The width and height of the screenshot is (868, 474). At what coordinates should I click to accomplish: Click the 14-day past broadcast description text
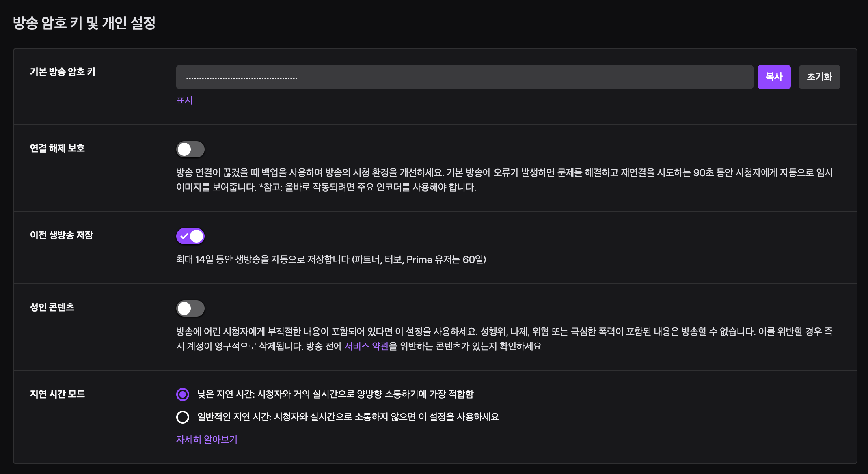point(331,259)
